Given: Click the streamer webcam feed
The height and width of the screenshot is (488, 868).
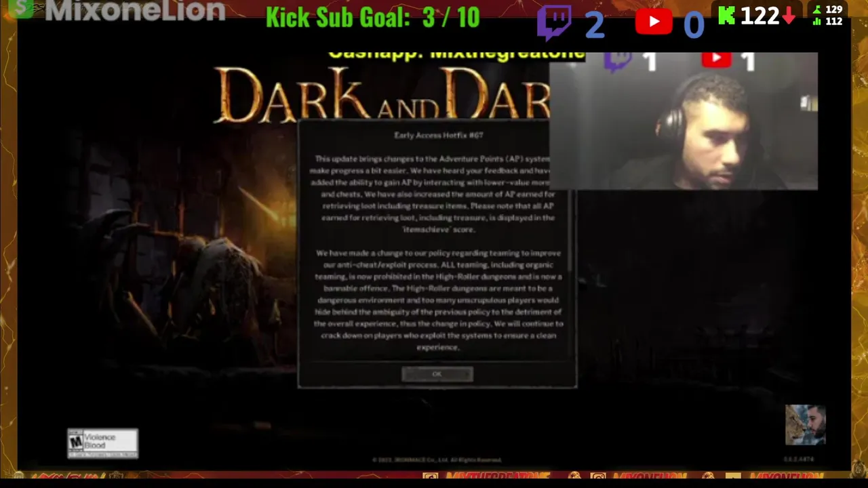Looking at the screenshot, I should (x=684, y=122).
